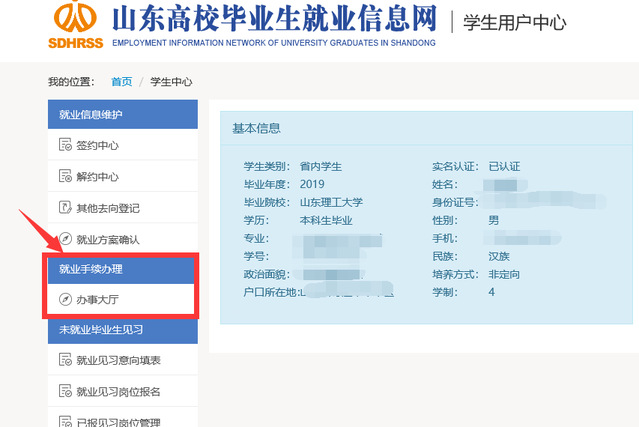Click 学生中心 in the breadcrumb
This screenshot has height=427, width=639.
tap(171, 82)
